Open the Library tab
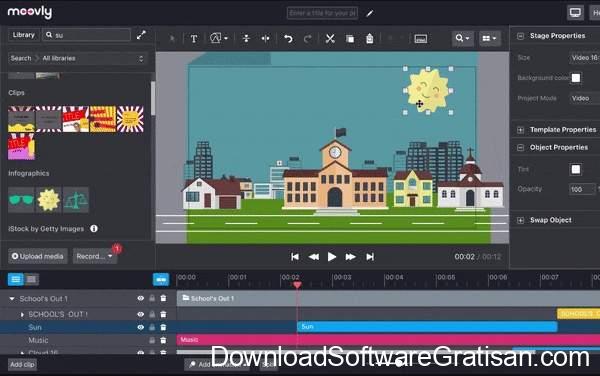 [23, 35]
